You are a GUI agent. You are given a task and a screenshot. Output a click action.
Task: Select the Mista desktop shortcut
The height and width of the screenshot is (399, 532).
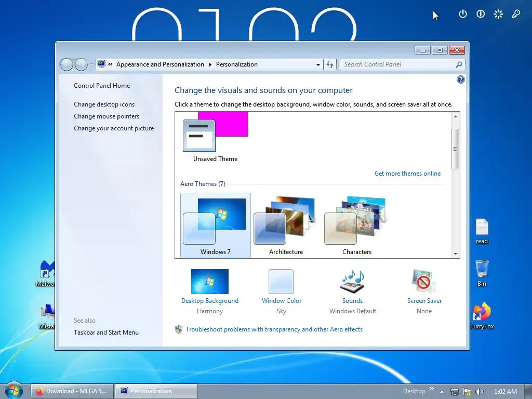point(47,317)
